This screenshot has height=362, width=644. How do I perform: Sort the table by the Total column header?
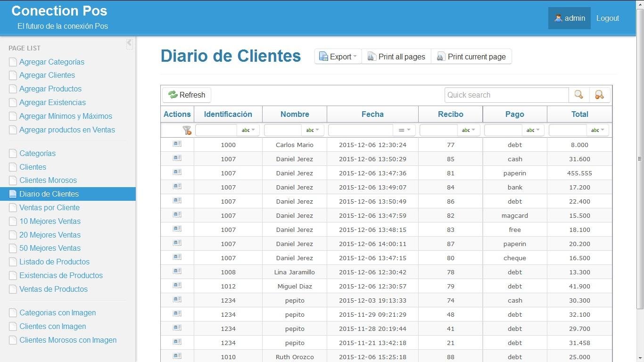point(579,114)
